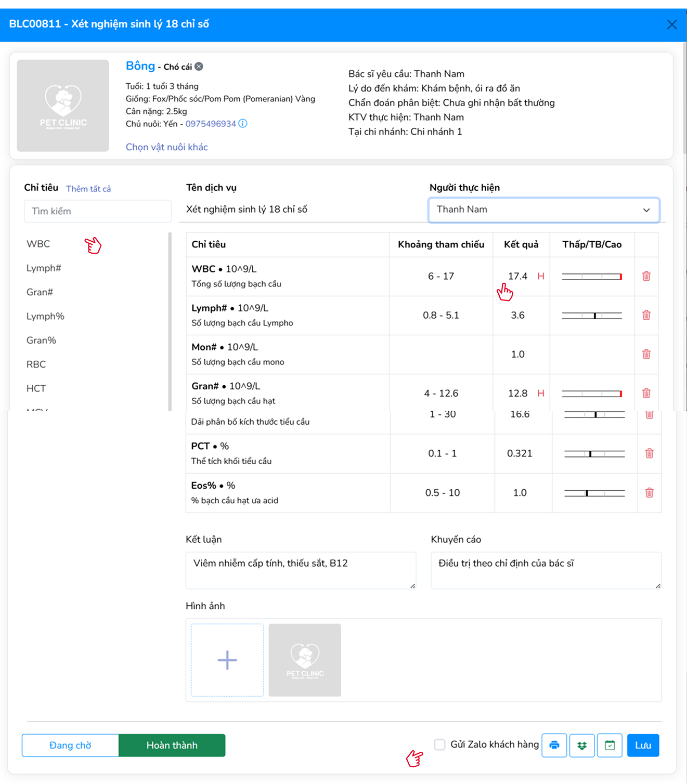The width and height of the screenshot is (687, 784).
Task: Click the Thêm tất cả link
Action: [88, 189]
